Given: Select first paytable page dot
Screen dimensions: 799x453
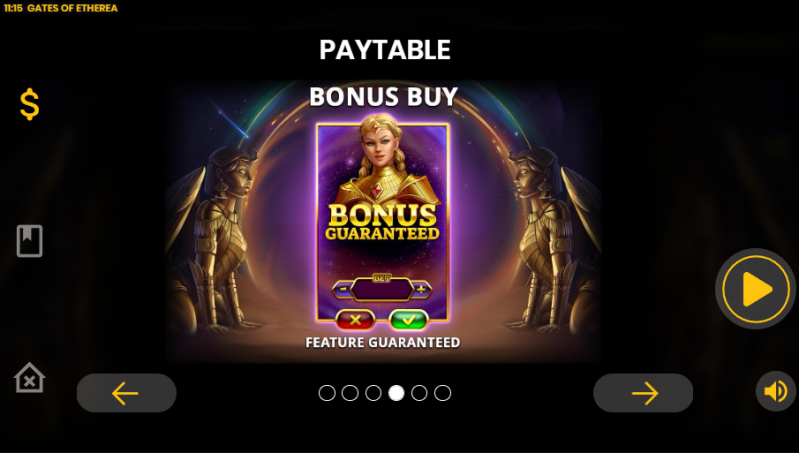Looking at the screenshot, I should (327, 393).
